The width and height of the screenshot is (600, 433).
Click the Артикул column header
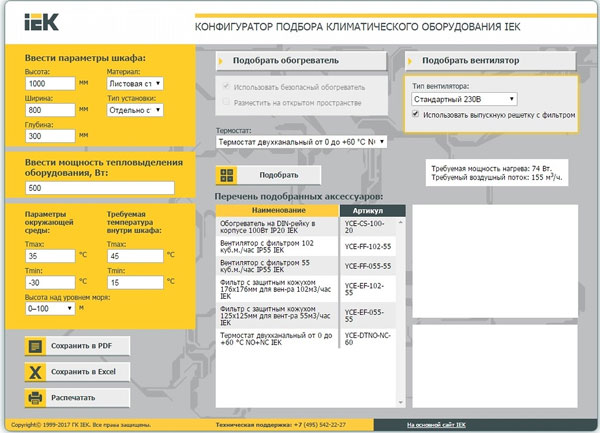pos(372,211)
